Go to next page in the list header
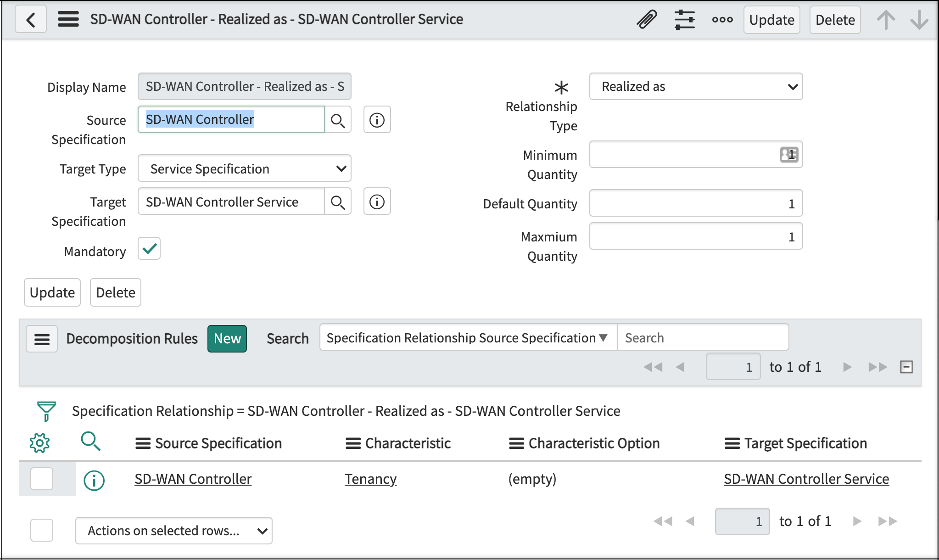 [847, 367]
